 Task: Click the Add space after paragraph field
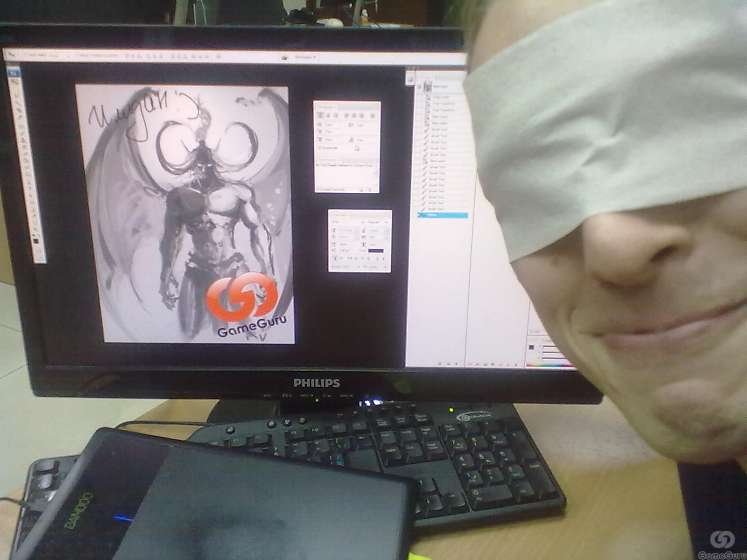pyautogui.click(x=360, y=140)
